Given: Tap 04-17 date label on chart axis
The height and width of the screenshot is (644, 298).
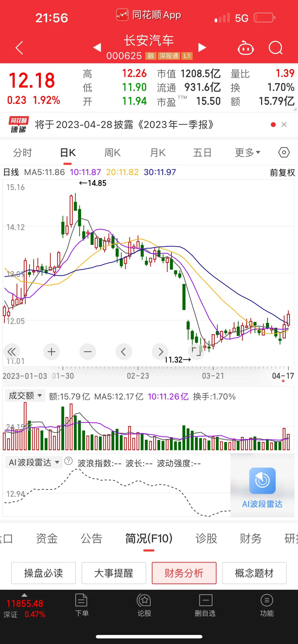Looking at the screenshot, I should (283, 376).
